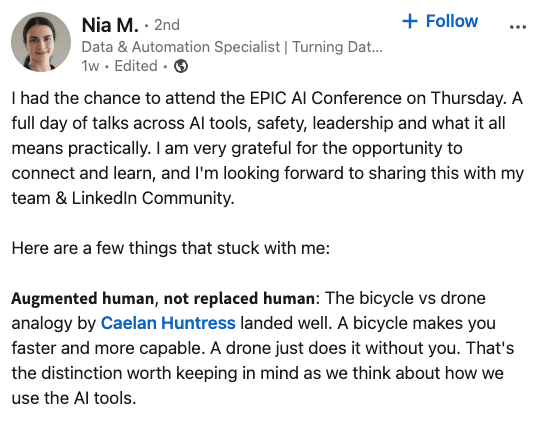This screenshot has width=538, height=425.
Task: Open the Caelan Huntress profile link
Action: click(168, 323)
